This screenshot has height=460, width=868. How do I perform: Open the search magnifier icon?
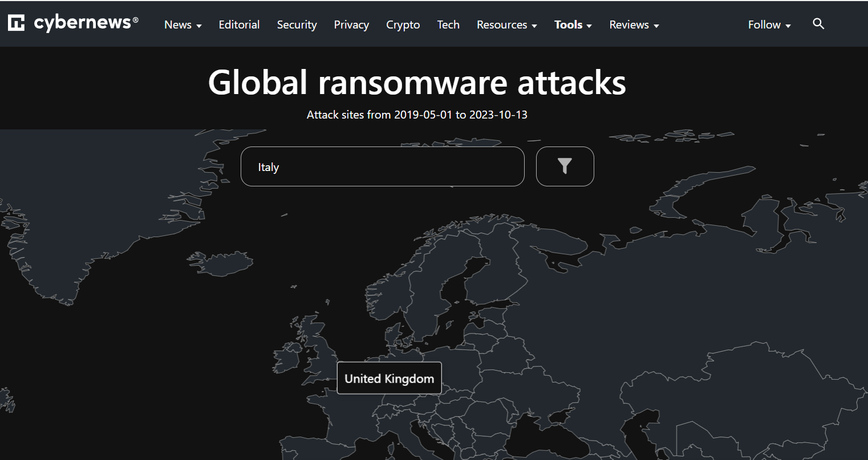818,24
